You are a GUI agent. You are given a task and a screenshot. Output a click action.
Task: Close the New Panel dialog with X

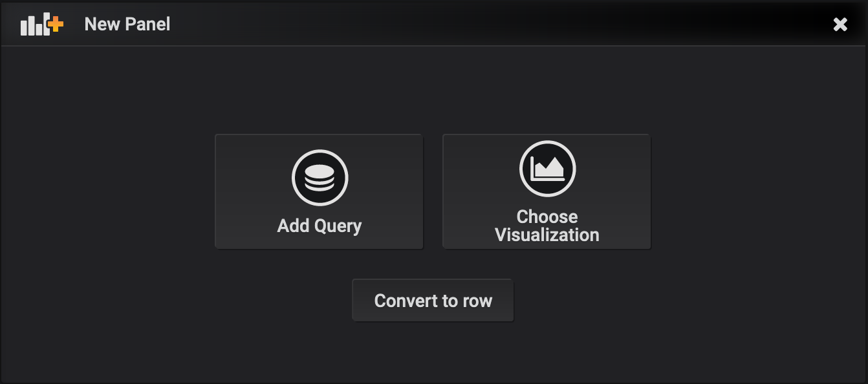click(x=840, y=25)
